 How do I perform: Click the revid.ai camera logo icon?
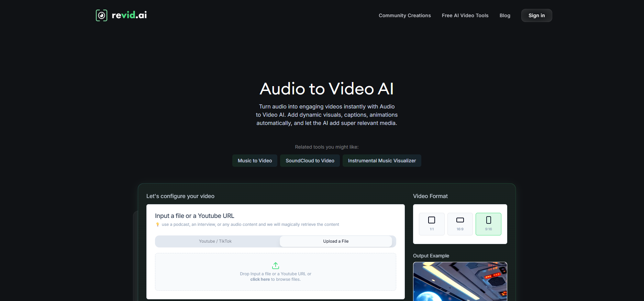[101, 15]
